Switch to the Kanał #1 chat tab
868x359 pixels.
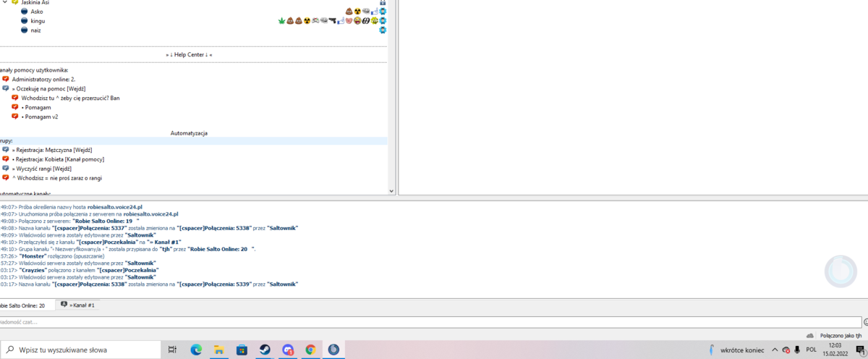point(78,305)
